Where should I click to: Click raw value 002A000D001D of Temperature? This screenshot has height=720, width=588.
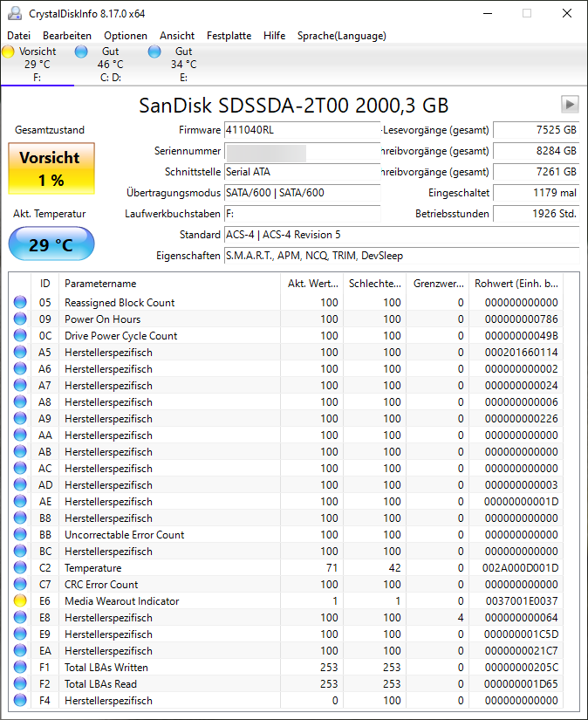coord(521,568)
